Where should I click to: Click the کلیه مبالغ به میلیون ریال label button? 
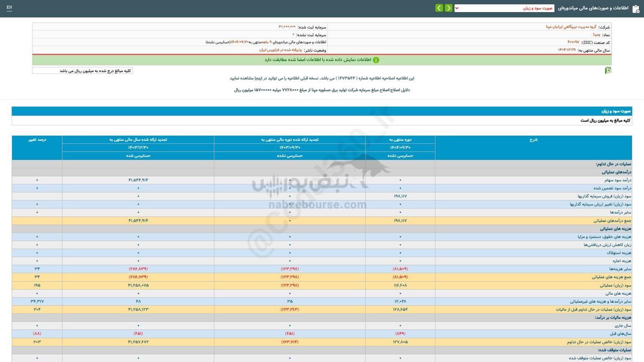(x=82, y=70)
